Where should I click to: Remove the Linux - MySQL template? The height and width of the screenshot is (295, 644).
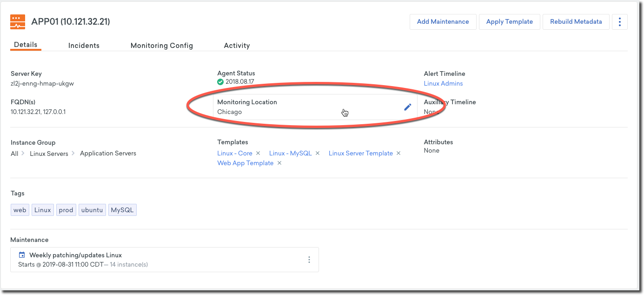pos(318,153)
